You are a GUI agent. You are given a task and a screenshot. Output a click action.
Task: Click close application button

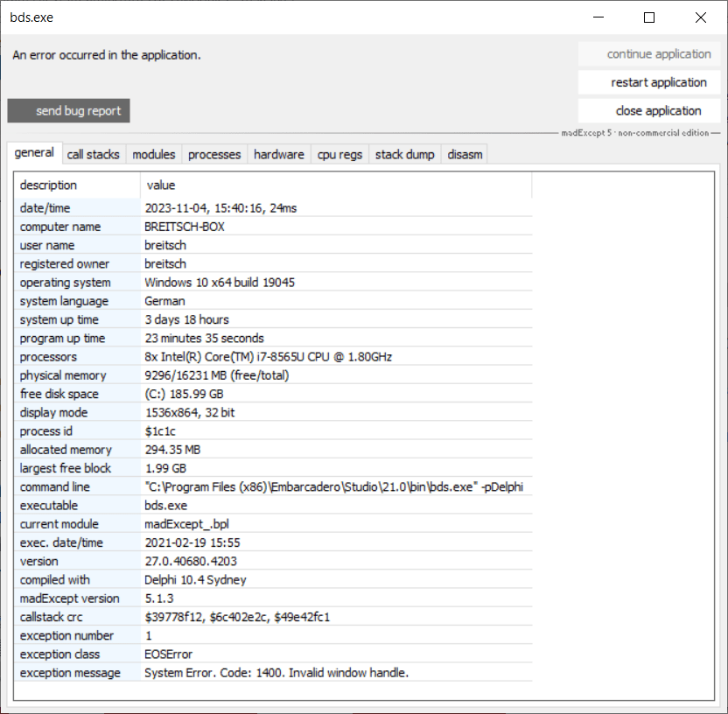coord(649,111)
